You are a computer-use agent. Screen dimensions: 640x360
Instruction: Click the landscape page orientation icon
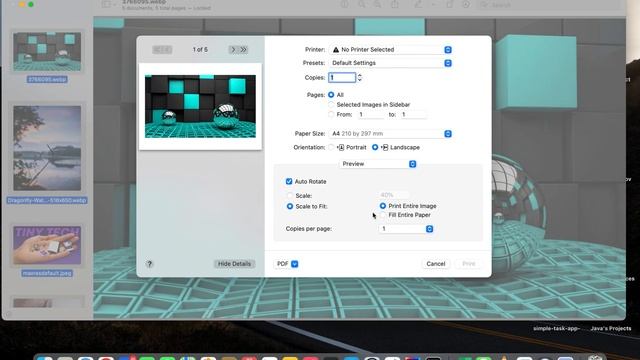(x=384, y=147)
